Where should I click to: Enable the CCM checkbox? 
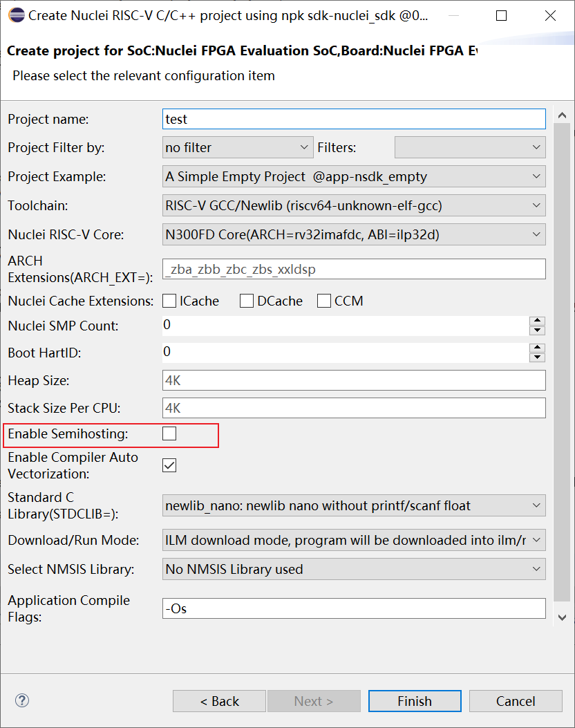(324, 301)
